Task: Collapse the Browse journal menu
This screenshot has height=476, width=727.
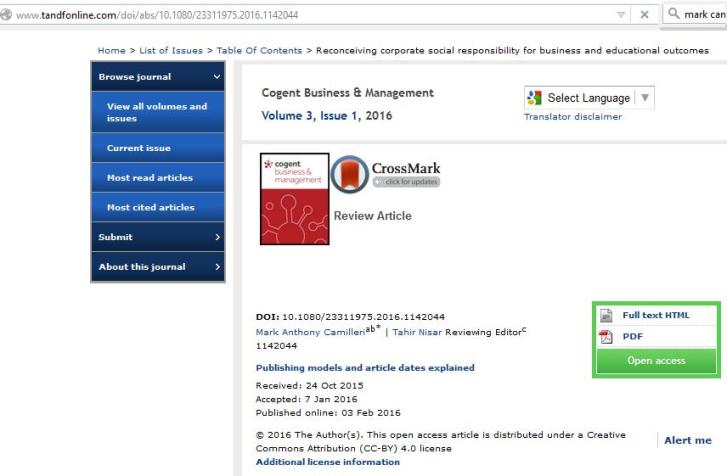Action: [217, 77]
